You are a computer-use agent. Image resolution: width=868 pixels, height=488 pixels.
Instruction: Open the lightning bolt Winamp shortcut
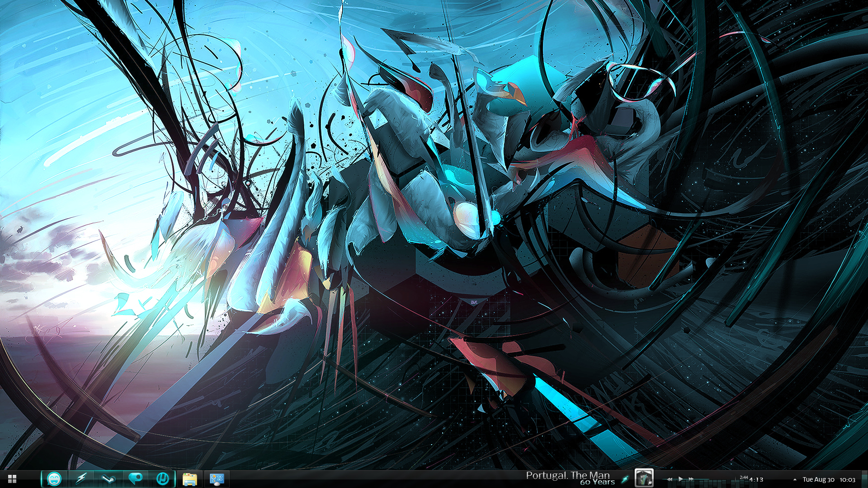point(81,479)
